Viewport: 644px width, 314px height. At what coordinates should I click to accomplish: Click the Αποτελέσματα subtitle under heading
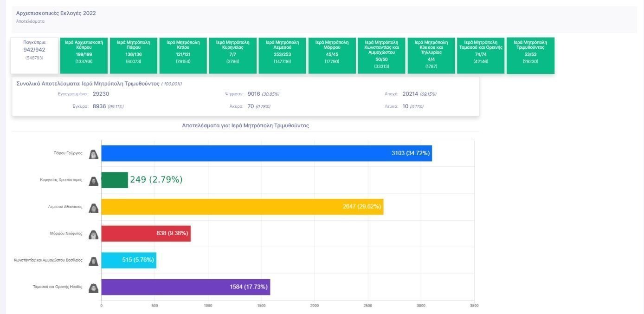30,21
